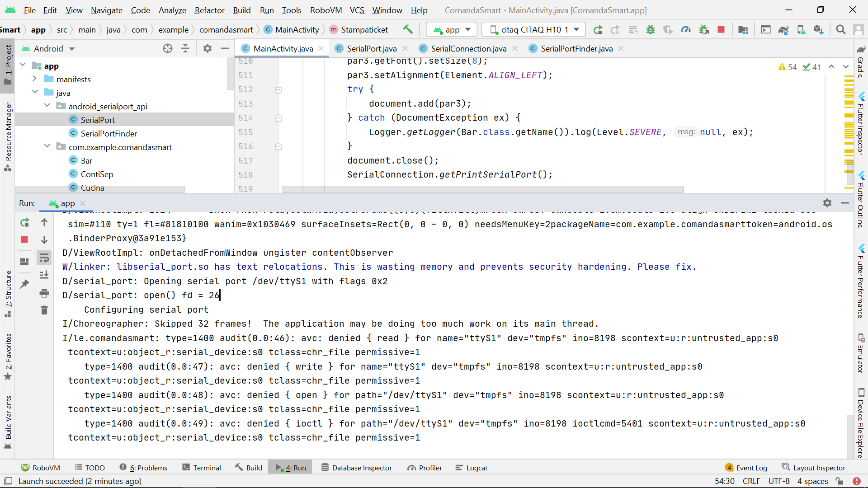
Task: Rerun the app from the Run panel
Action: click(24, 222)
